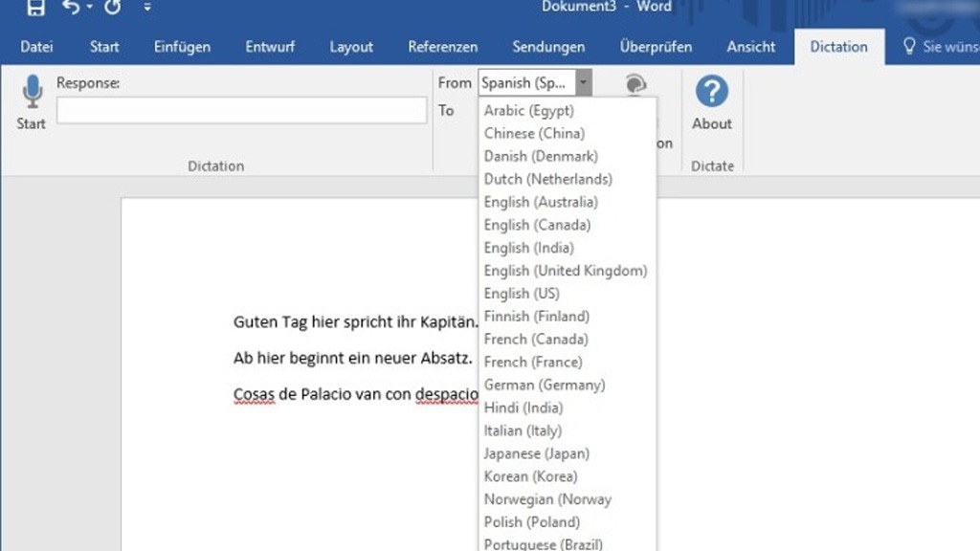Screen dimensions: 980x551
Task: Click the text 'Guten Tag hier spricht ihr Kapitän.'
Action: pyautogui.click(x=356, y=322)
